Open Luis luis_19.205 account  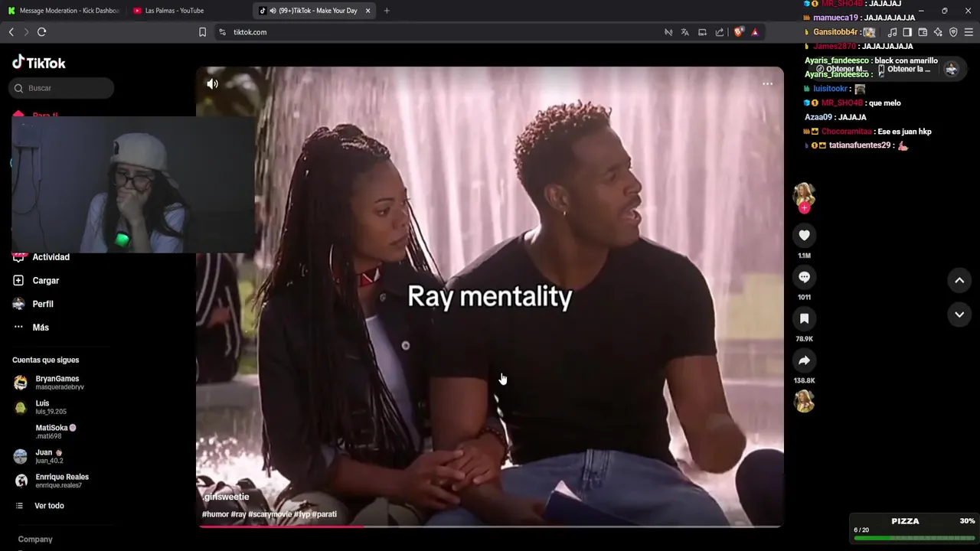(51, 407)
